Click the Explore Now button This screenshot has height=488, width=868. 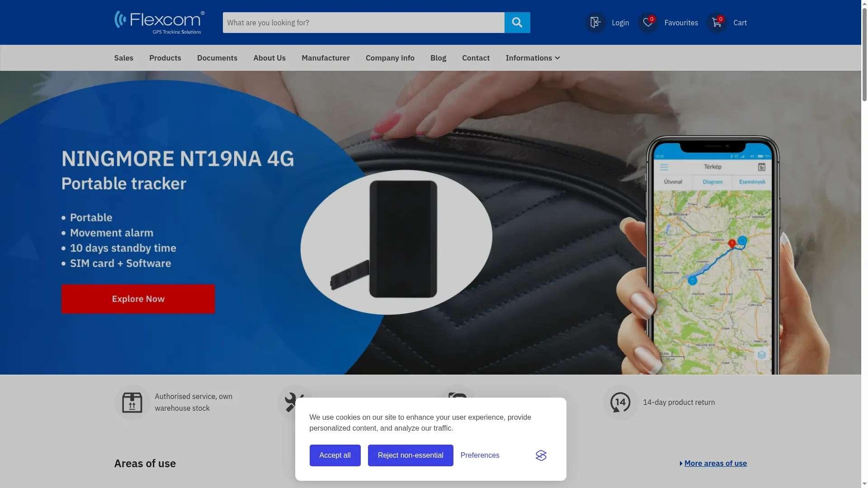[138, 299]
